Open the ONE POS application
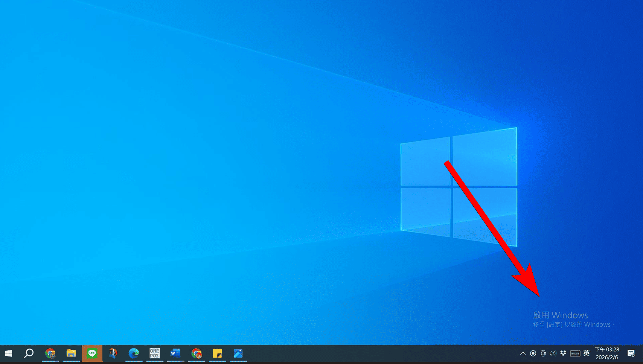Viewport: 643px width, 364px height. [x=154, y=353]
